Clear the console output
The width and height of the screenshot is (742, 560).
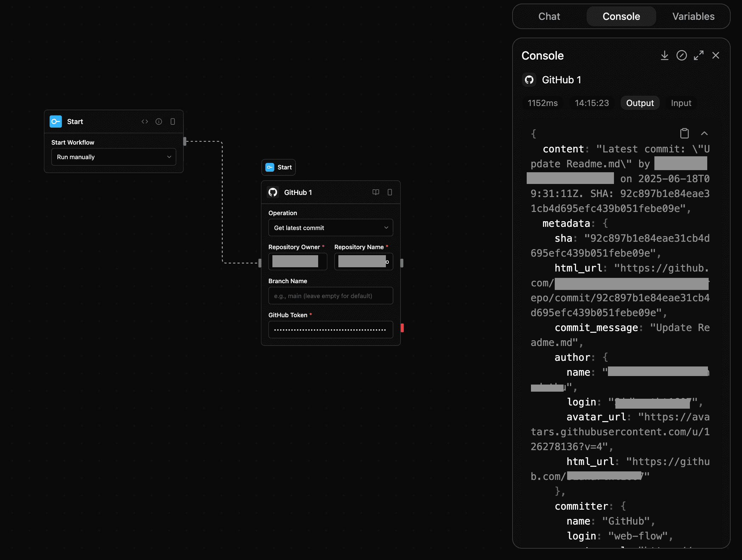682,56
